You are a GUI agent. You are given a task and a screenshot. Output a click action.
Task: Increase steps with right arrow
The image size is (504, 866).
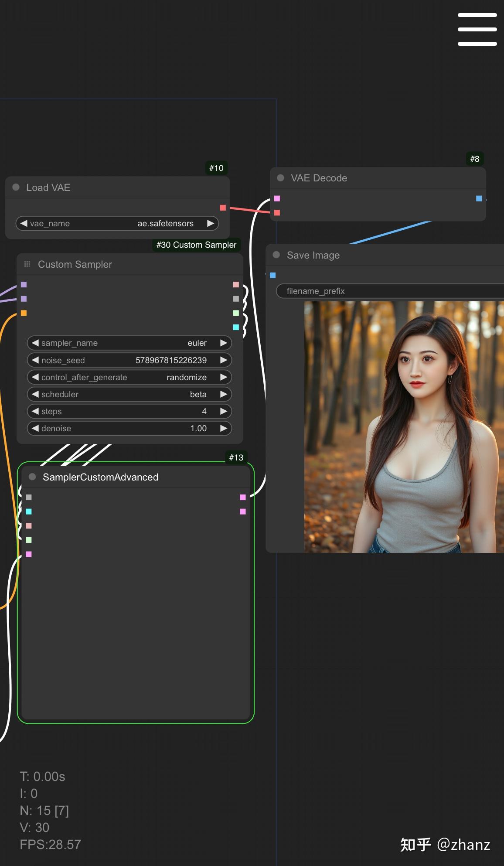(x=224, y=411)
